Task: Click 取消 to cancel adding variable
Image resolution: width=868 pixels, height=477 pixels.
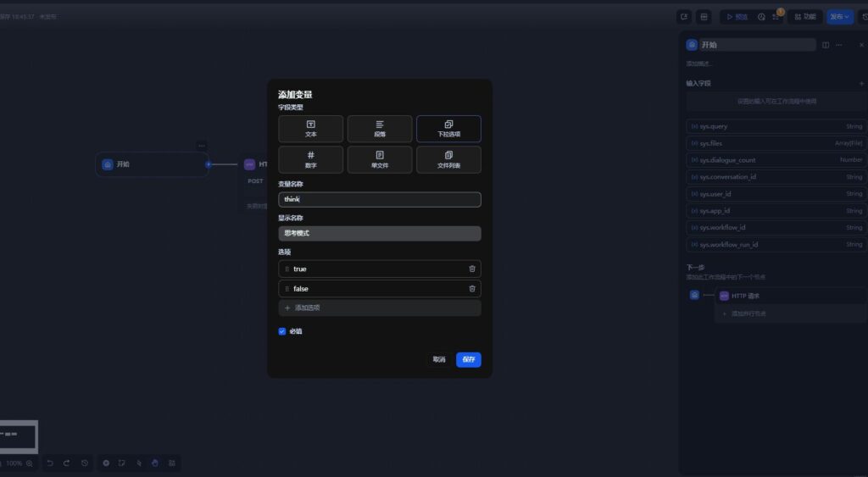Action: click(x=439, y=360)
